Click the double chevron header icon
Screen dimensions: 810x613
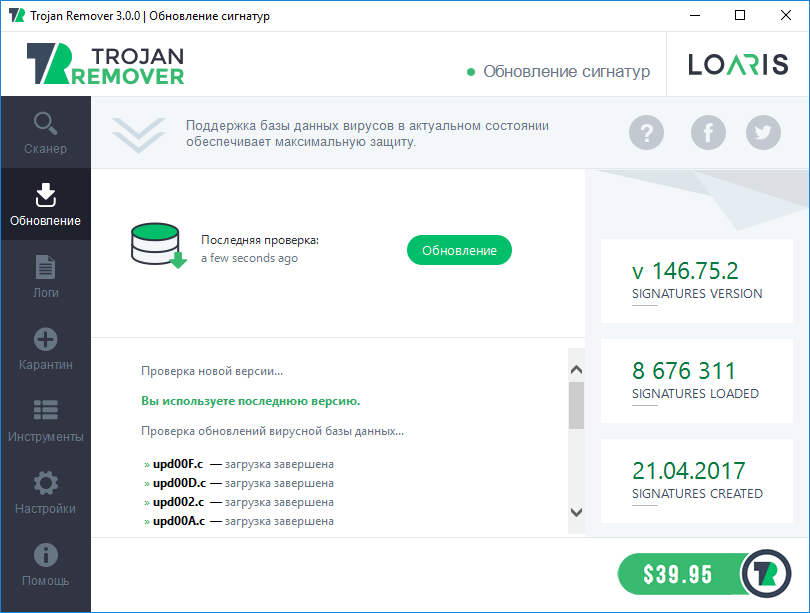pyautogui.click(x=138, y=135)
